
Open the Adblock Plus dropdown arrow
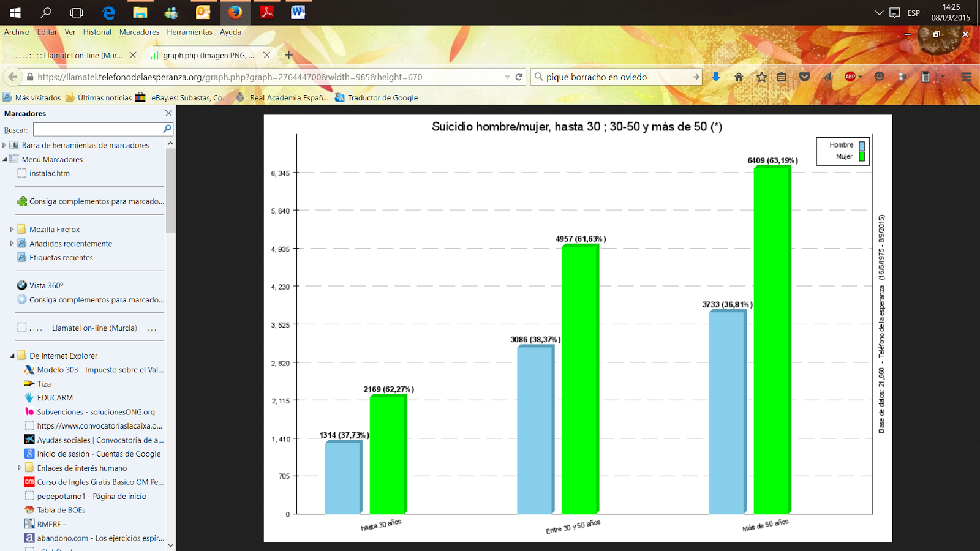click(860, 77)
